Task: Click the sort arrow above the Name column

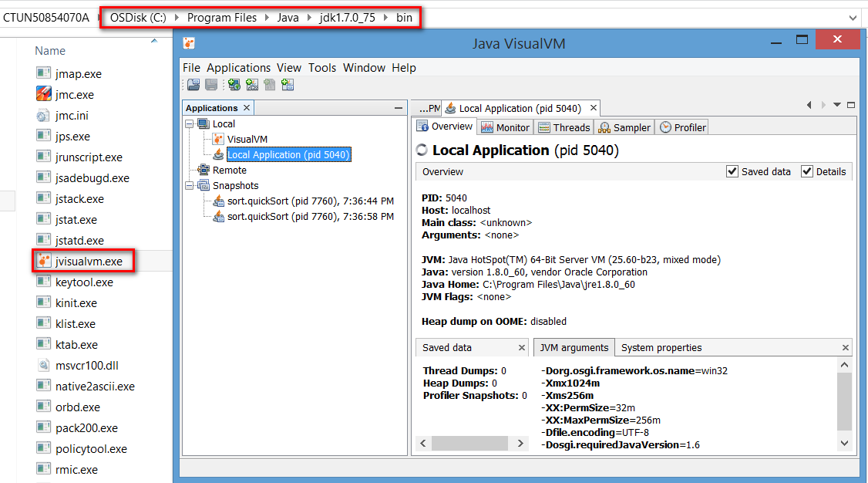Action: [x=154, y=41]
